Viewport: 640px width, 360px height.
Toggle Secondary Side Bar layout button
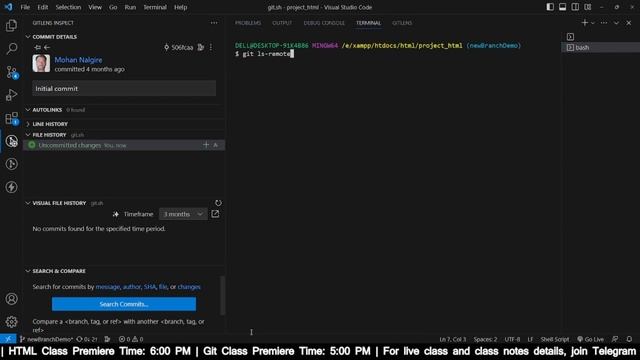(575, 7)
